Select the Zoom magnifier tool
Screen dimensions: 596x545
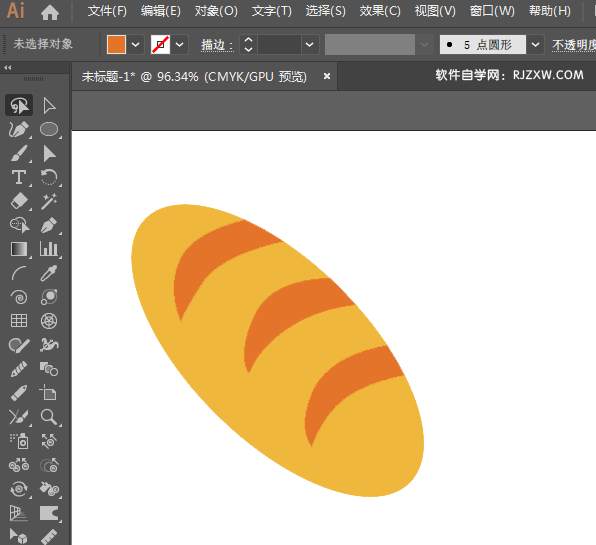point(49,417)
